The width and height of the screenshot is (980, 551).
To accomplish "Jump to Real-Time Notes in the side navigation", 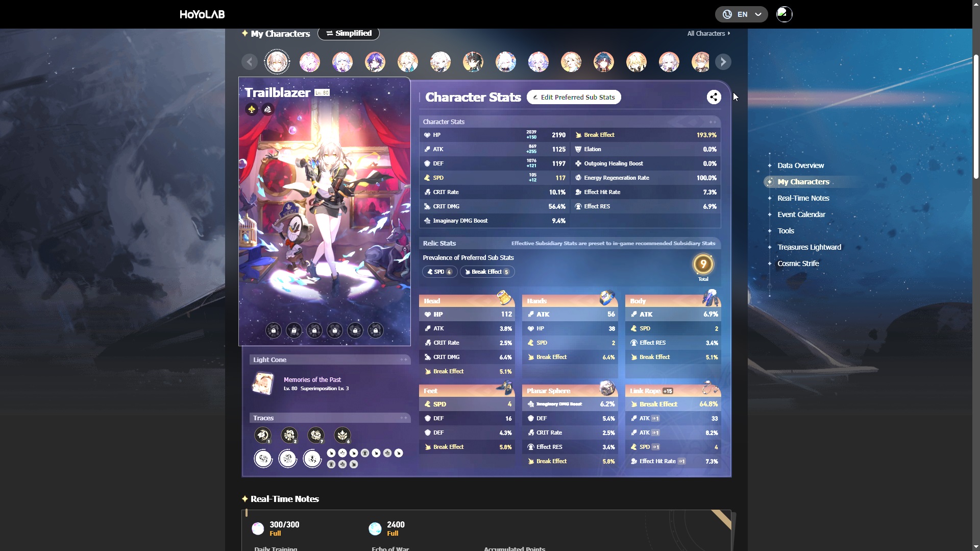I will pyautogui.click(x=803, y=198).
